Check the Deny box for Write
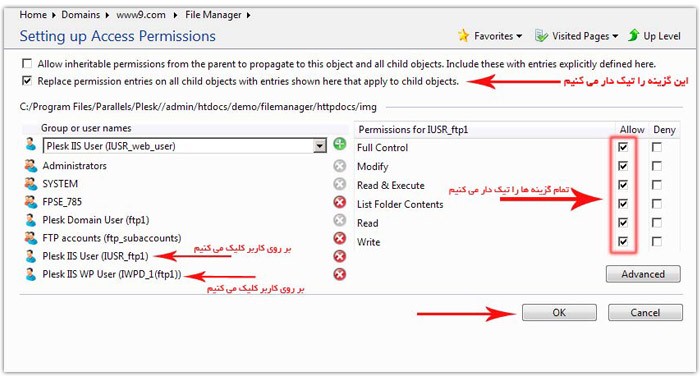 (x=657, y=242)
